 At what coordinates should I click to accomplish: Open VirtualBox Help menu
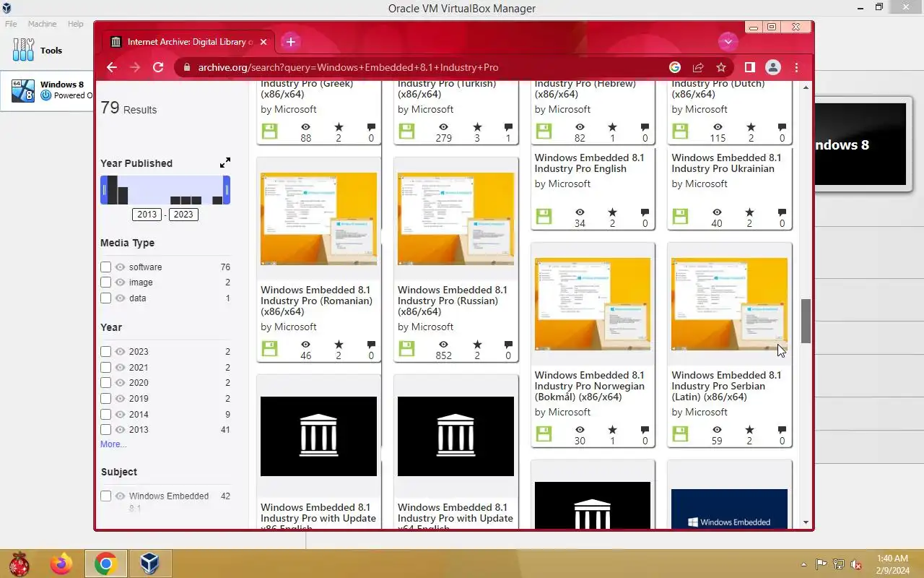tap(76, 24)
